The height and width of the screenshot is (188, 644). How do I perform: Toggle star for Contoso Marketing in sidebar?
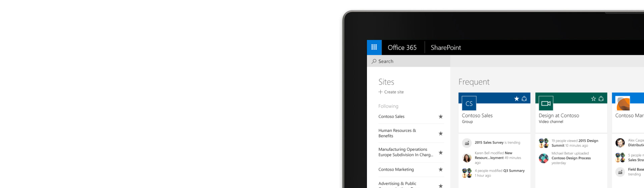pos(441,170)
